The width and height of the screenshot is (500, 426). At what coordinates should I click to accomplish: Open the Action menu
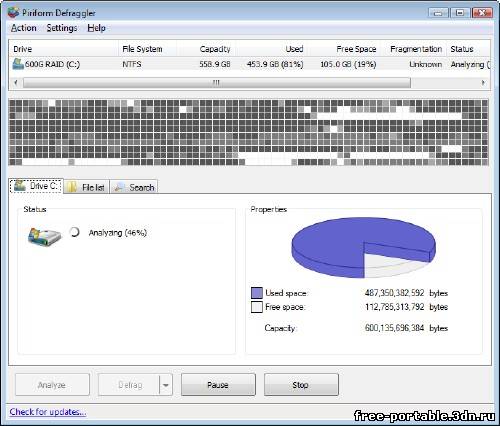coord(24,28)
